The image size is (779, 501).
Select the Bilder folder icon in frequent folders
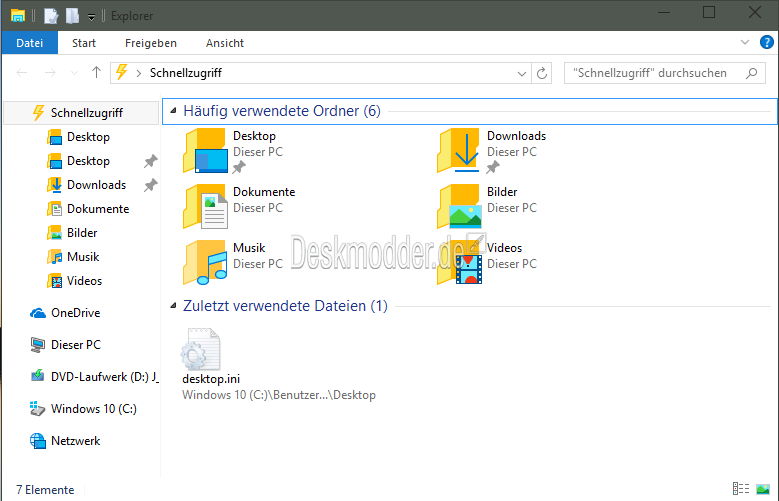[459, 207]
